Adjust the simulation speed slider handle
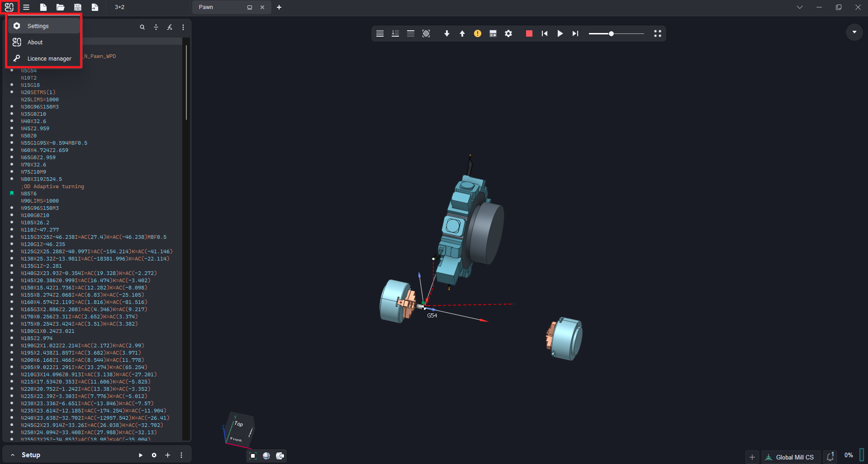This screenshot has height=464, width=868. 611,34
